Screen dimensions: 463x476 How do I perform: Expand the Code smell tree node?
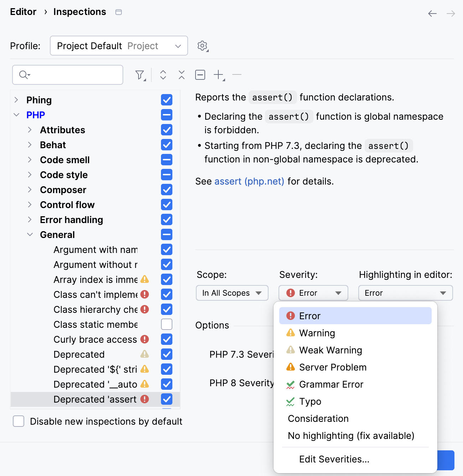(30, 160)
